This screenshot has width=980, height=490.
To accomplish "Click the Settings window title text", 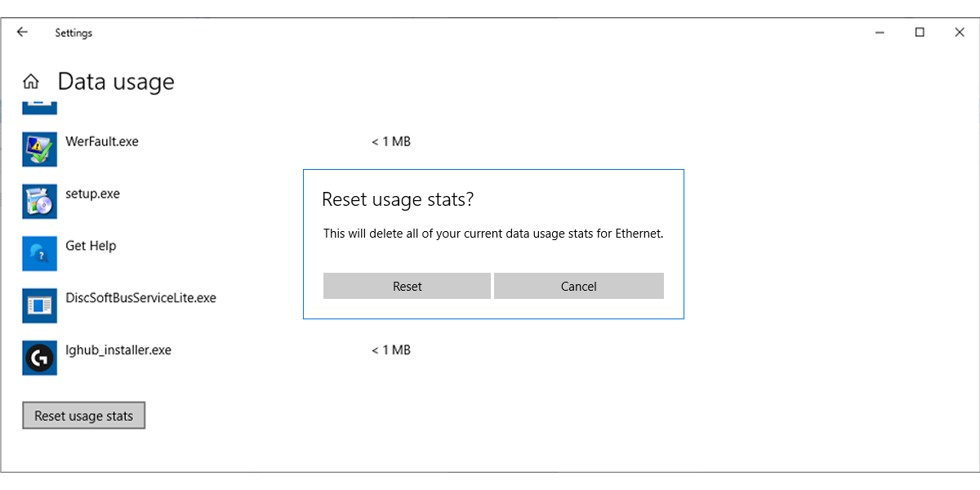I will [x=73, y=33].
